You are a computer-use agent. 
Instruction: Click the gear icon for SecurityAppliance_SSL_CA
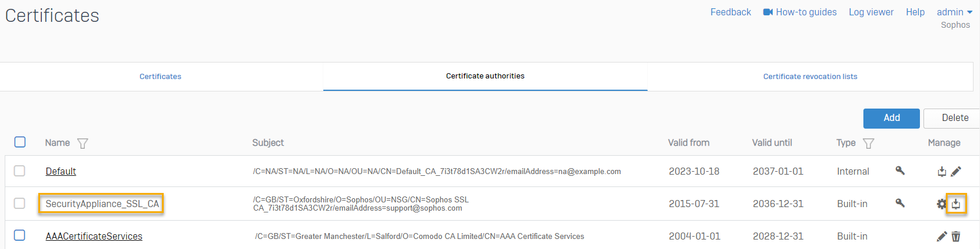[x=941, y=204]
